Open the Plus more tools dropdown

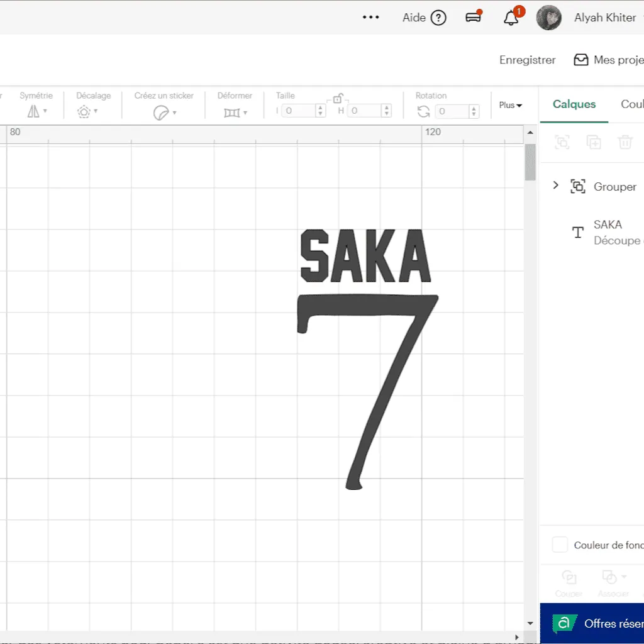tap(510, 105)
